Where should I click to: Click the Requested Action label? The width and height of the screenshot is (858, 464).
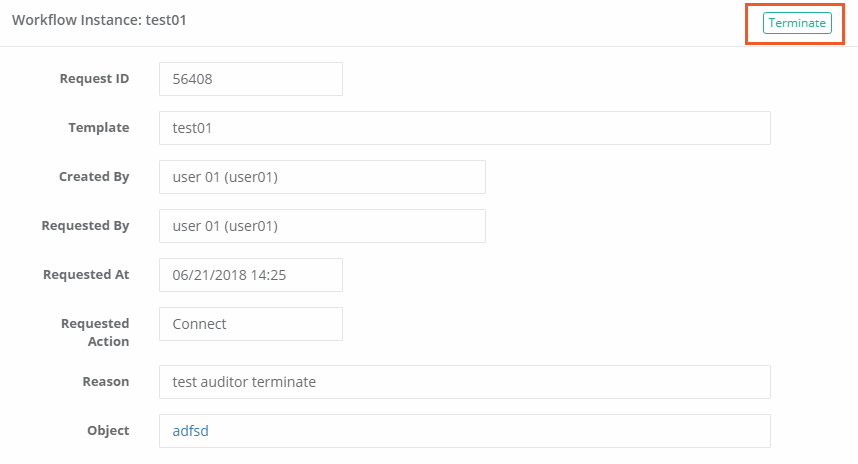pyautogui.click(x=95, y=333)
